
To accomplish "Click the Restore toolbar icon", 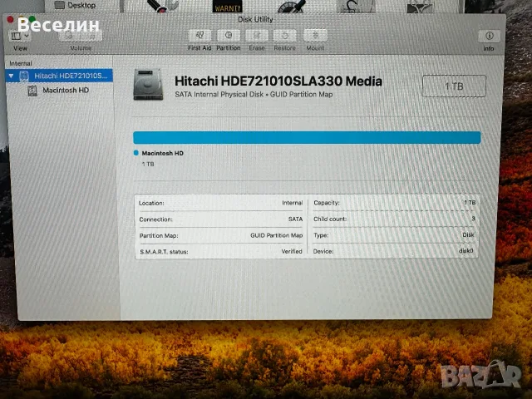I will pos(284,35).
